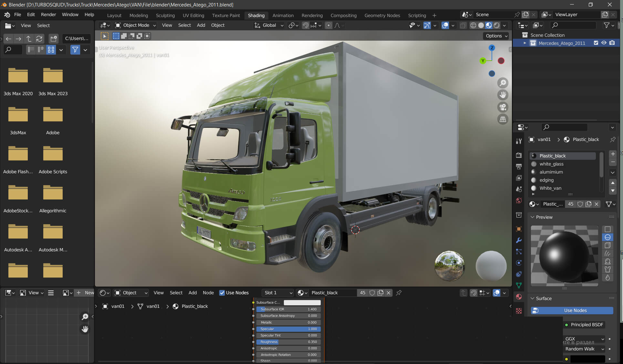The width and height of the screenshot is (623, 364).
Task: Click the viewport zoom magnifier icon
Action: click(x=503, y=83)
